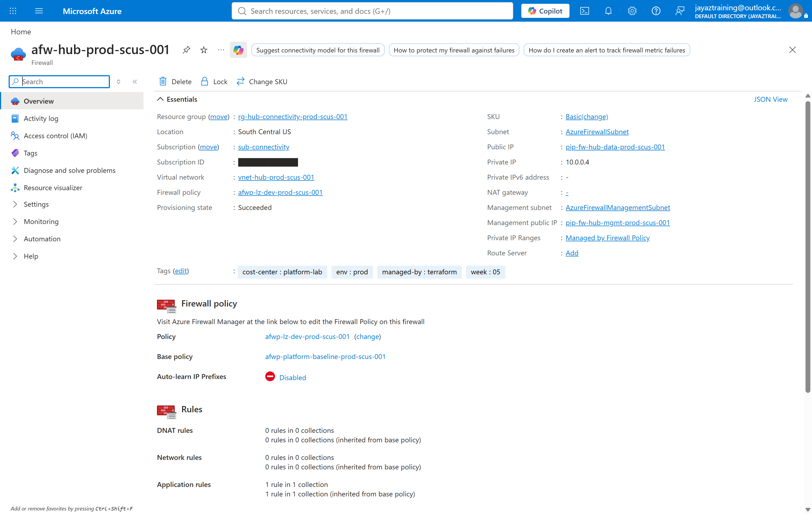Click the Diagnose and solve problems icon
The image size is (812, 514).
point(15,170)
